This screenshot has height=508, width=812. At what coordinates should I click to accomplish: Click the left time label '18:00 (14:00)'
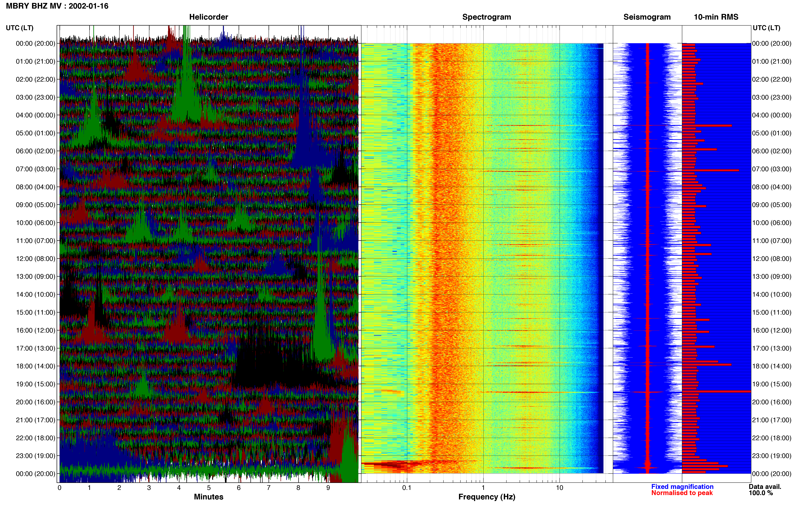click(36, 366)
